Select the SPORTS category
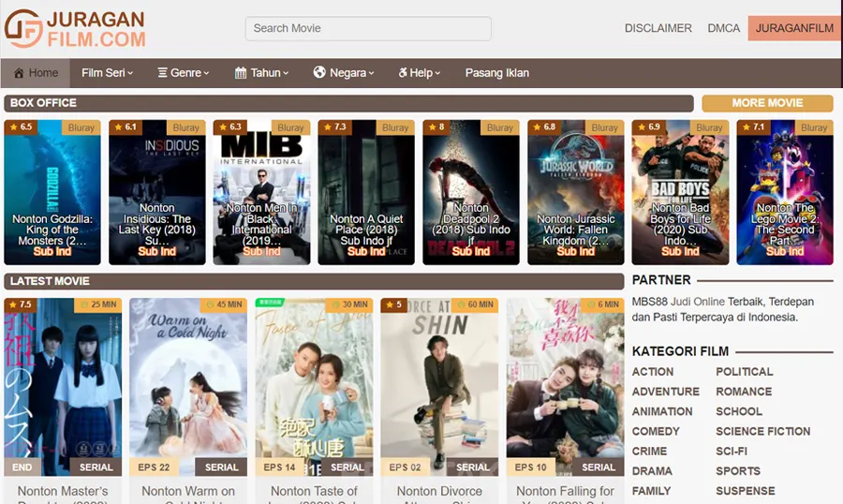This screenshot has height=504, width=843. (x=738, y=471)
